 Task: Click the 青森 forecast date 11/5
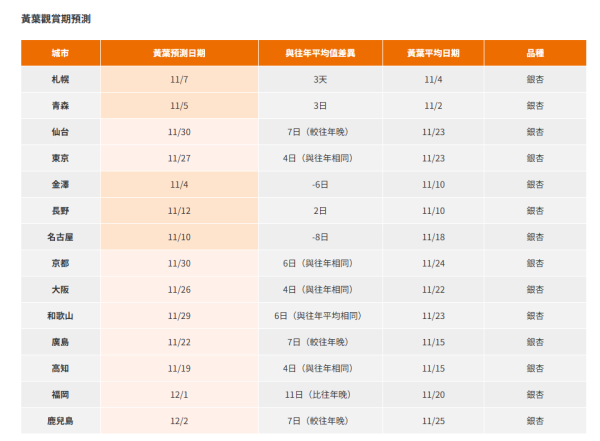click(x=179, y=105)
